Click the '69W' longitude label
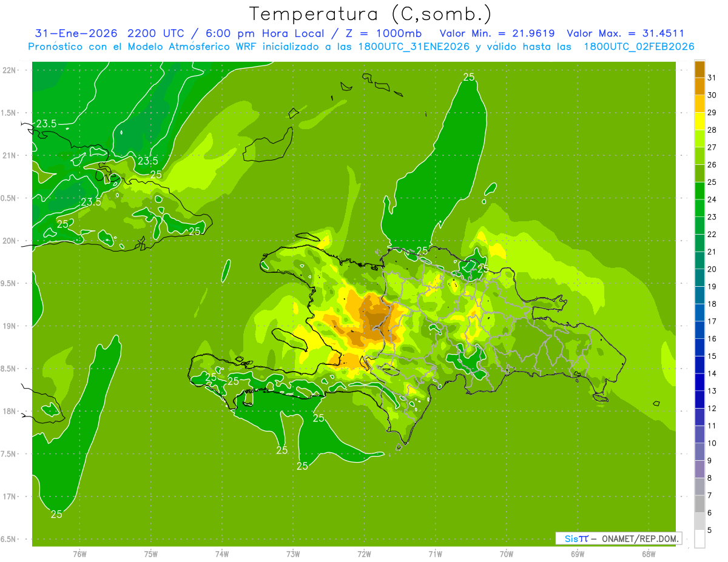728x562 pixels. tap(578, 554)
